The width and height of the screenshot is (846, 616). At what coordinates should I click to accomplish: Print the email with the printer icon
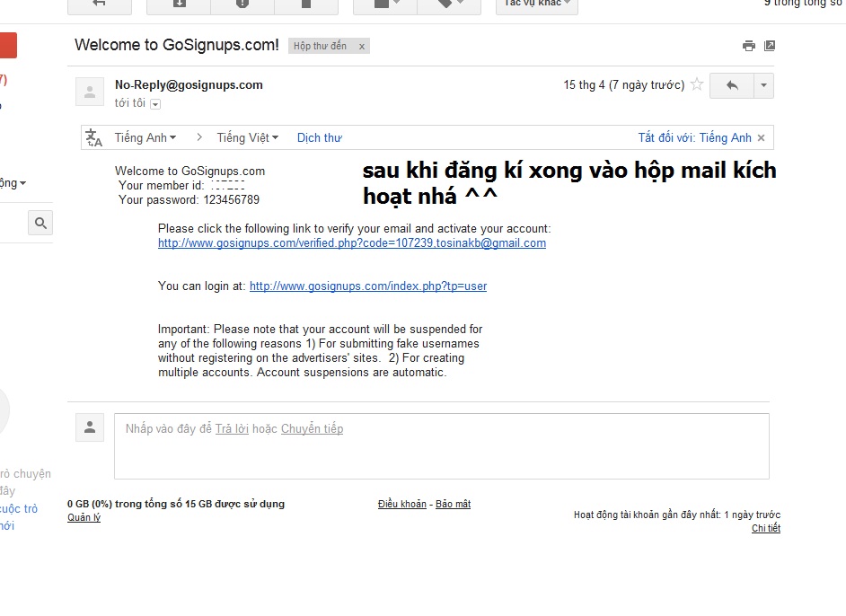(748, 46)
